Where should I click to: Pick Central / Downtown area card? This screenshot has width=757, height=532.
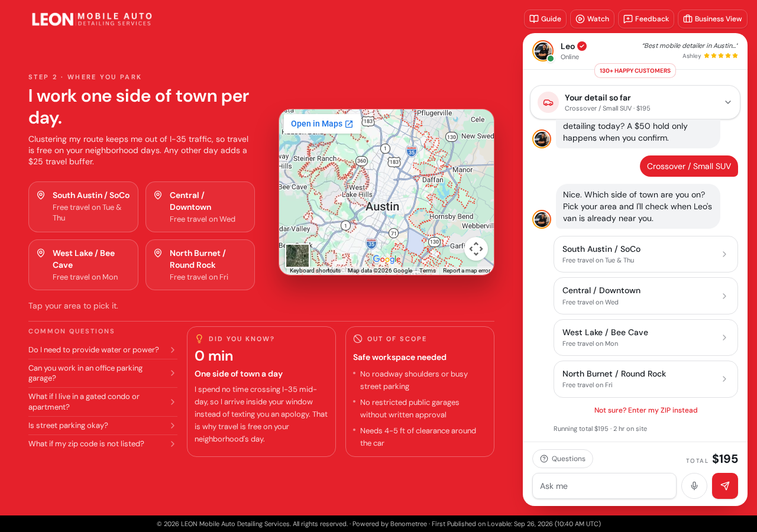tap(200, 207)
